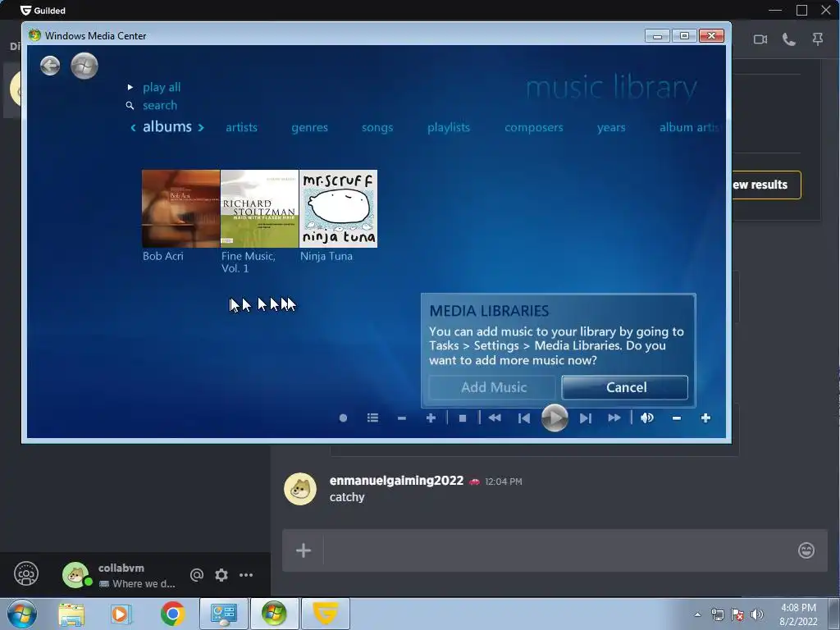
Task: Click the Ninja Tuna album title
Action: point(326,256)
